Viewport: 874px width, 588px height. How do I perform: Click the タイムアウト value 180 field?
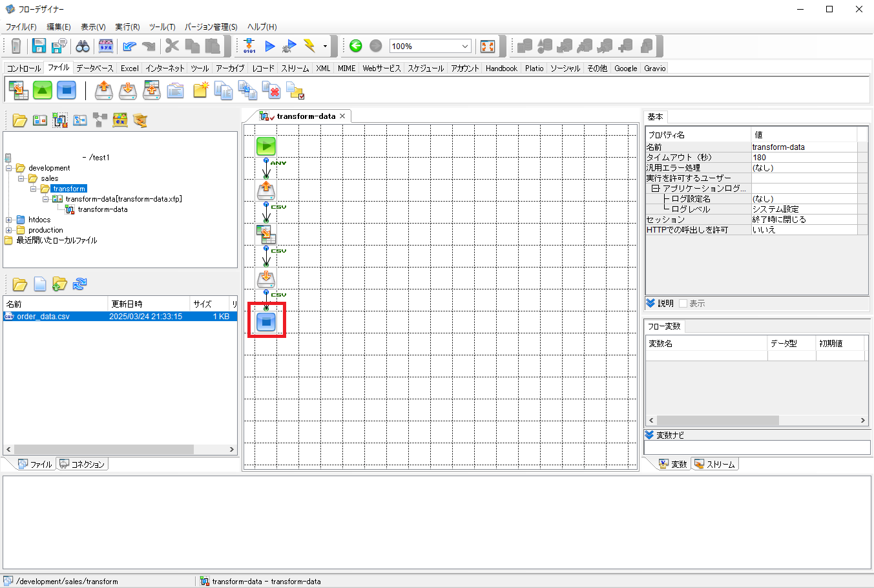(x=805, y=158)
